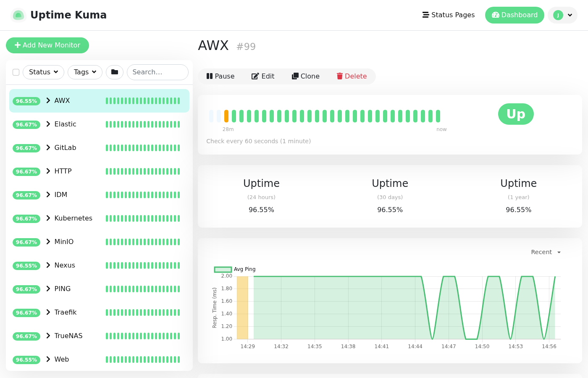Click the 14:44 chart axis label
This screenshot has height=378, width=588.
pyautogui.click(x=415, y=346)
